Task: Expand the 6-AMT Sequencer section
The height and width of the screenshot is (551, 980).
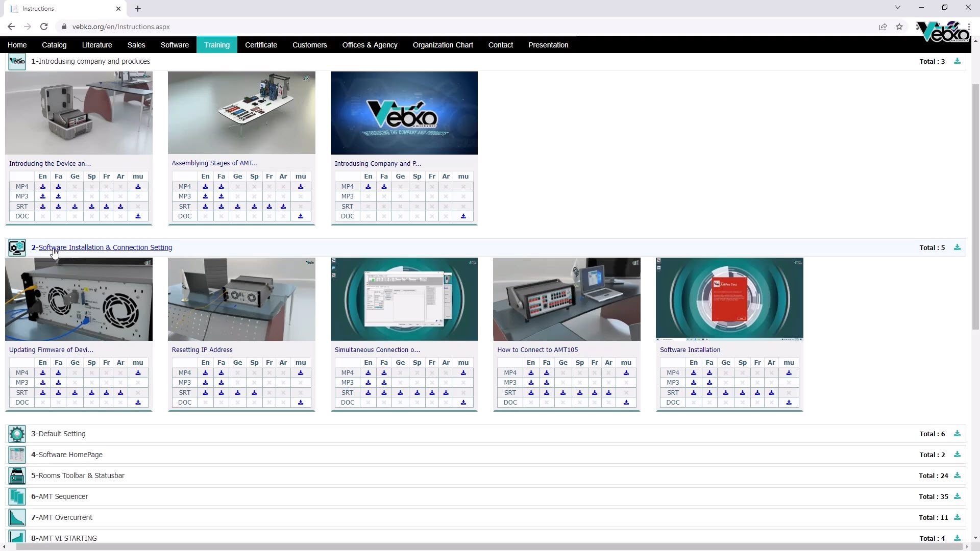Action: pyautogui.click(x=60, y=496)
